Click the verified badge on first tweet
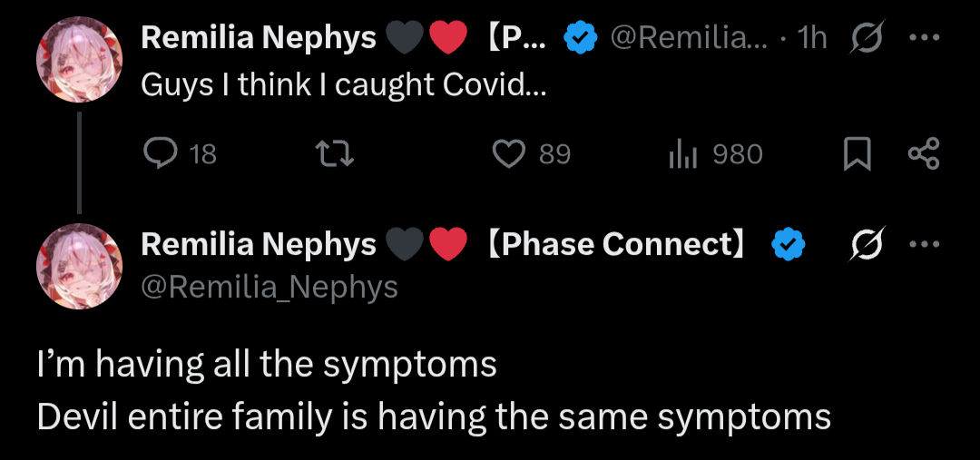The width and height of the screenshot is (980, 460). pos(580,38)
